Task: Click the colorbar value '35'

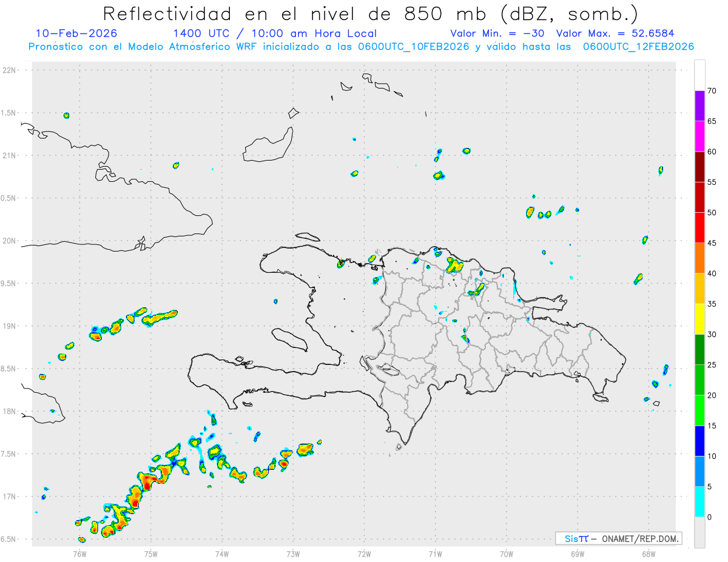Action: coord(712,304)
